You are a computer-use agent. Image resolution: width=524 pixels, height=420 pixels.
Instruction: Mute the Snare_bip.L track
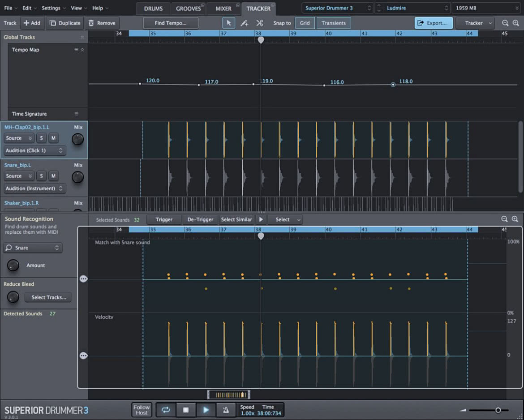(x=53, y=176)
